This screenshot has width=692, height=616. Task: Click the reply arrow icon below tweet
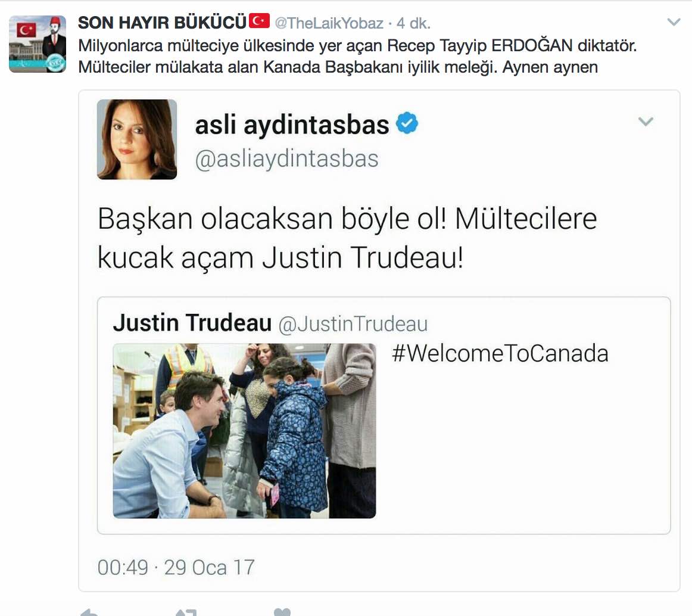(x=89, y=612)
